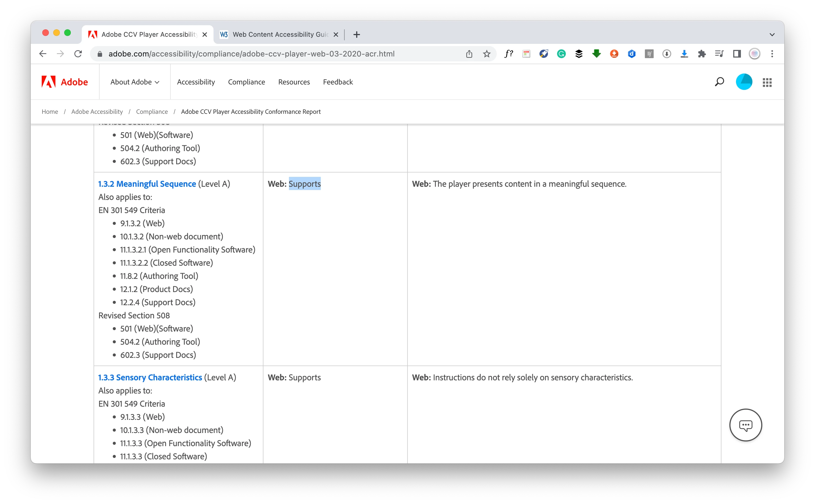Click the Adobe Accessibility breadcrumb link

pos(97,112)
